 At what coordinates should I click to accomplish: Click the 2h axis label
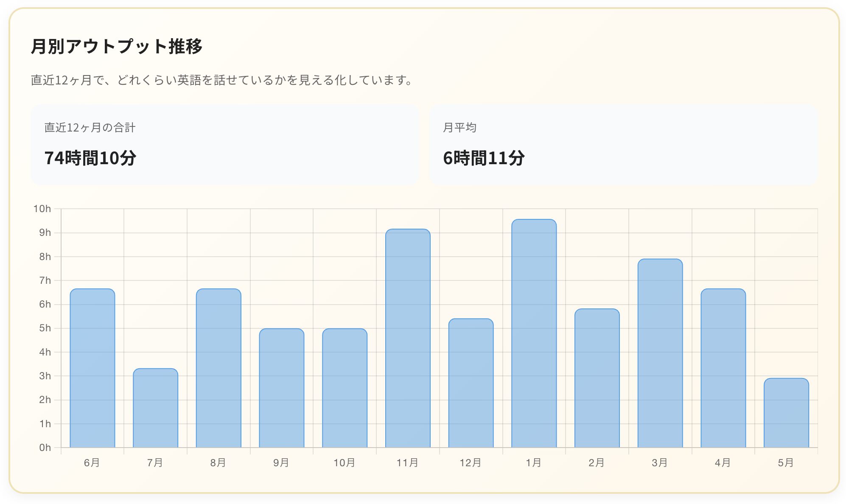pos(45,400)
